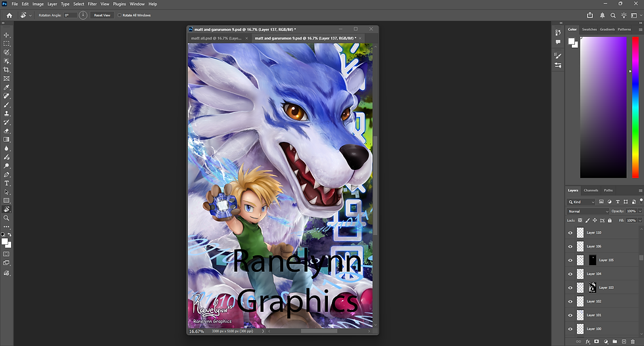The image size is (644, 346).
Task: Open the Share icon at top right
Action: pos(590,15)
